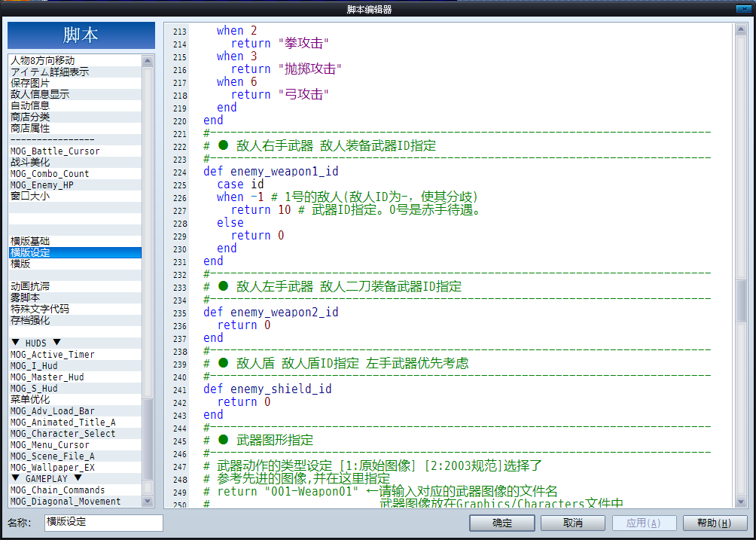Select script 战斗美化
Screen dimensions: 756x540
point(75,162)
